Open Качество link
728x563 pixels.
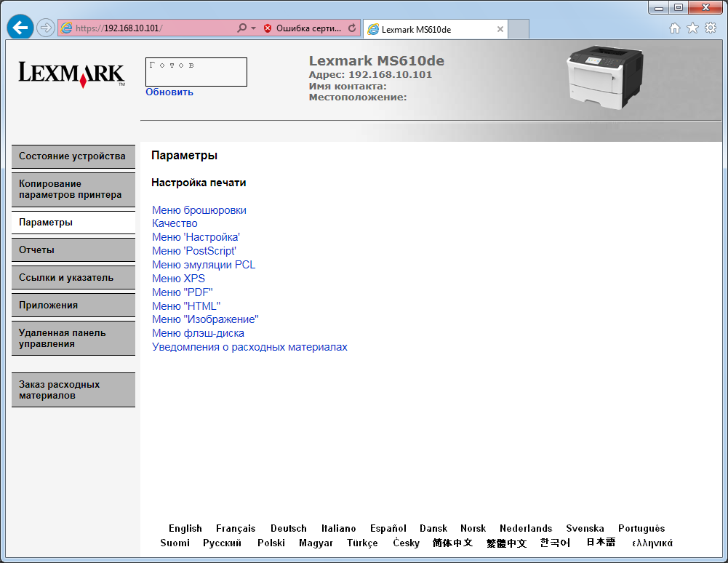[175, 223]
